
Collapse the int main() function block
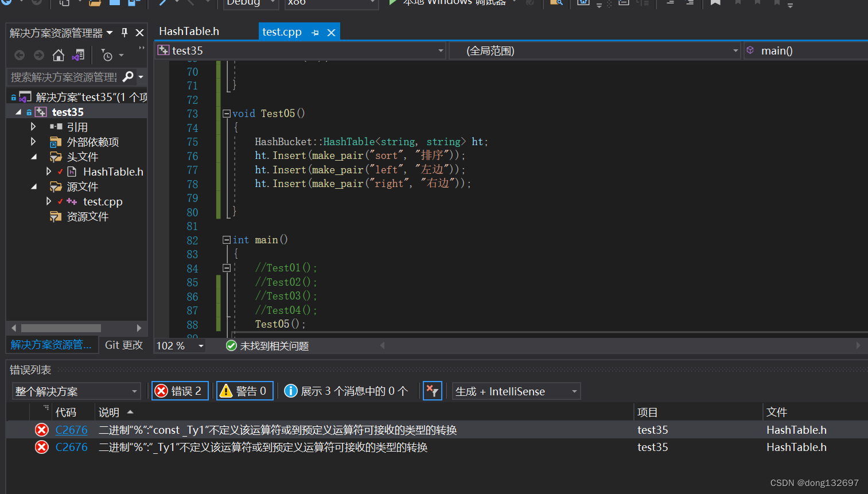[227, 240]
